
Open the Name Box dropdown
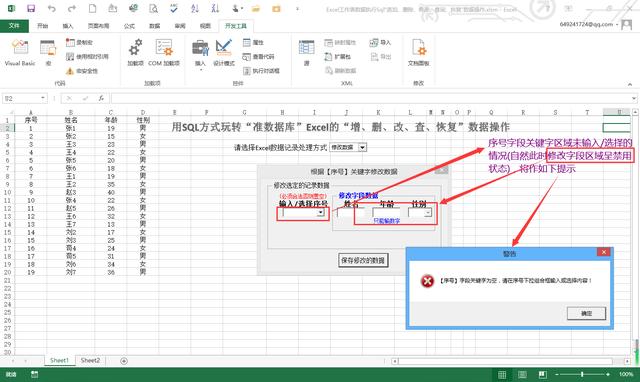coord(42,98)
